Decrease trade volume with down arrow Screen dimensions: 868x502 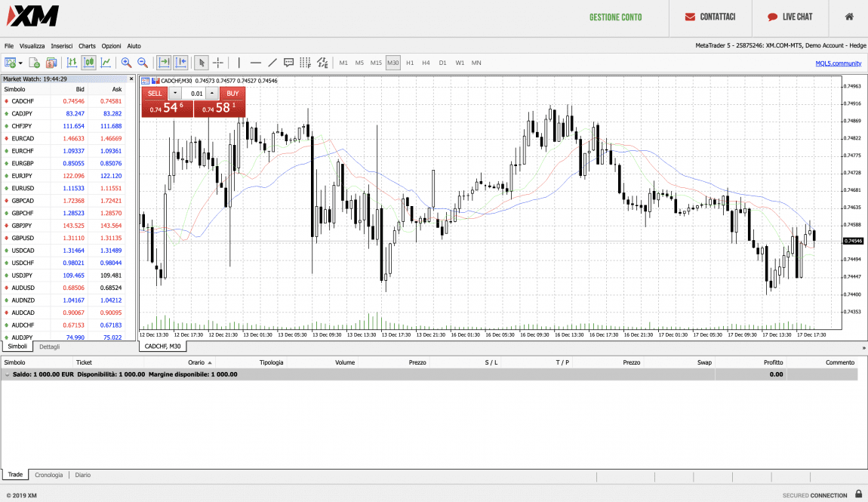[x=175, y=94]
